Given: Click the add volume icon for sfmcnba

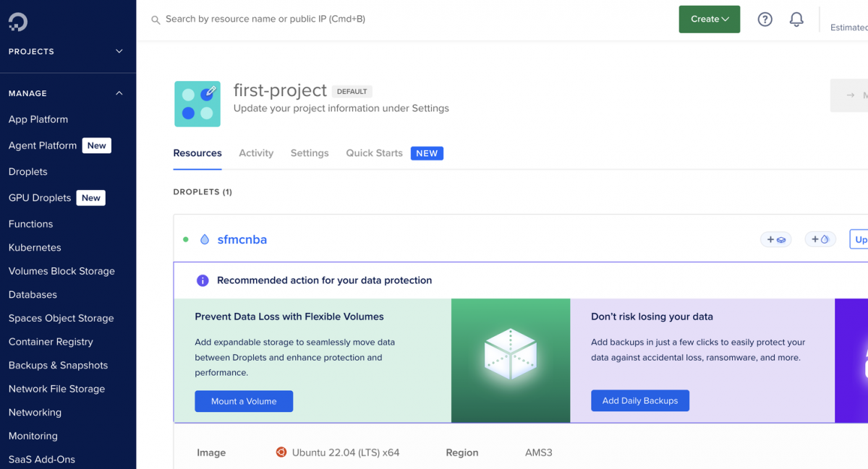Looking at the screenshot, I should click(x=776, y=239).
